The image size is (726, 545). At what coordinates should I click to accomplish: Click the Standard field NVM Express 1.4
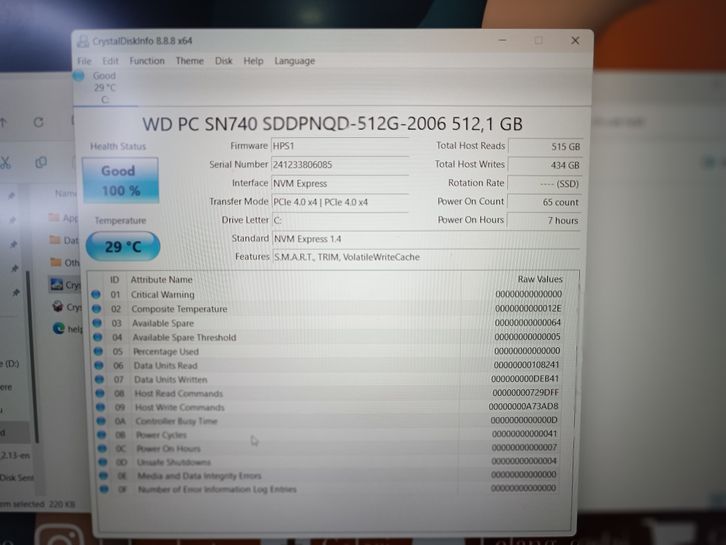[426, 239]
